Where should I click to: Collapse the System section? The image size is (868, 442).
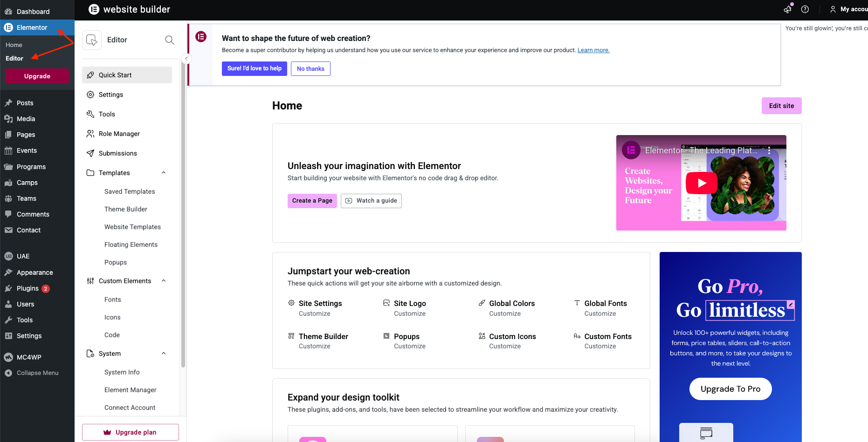coord(164,354)
